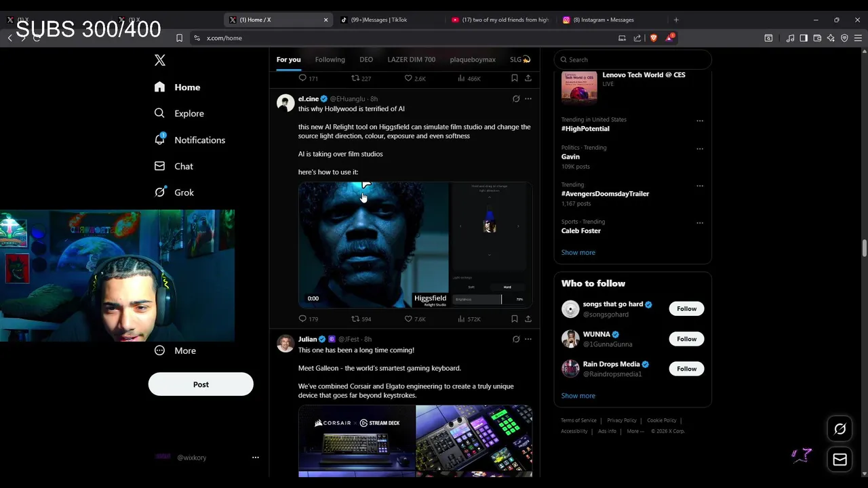
Task: Switch to Instagram Messages browser tab
Action: [610, 20]
